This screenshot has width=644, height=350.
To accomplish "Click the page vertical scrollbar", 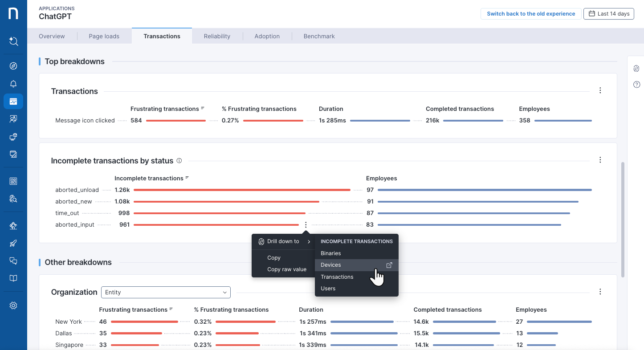I will 622,219.
